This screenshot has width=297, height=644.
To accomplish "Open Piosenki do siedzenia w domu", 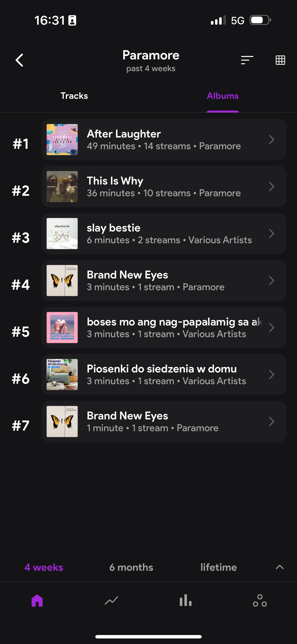I will tap(161, 369).
